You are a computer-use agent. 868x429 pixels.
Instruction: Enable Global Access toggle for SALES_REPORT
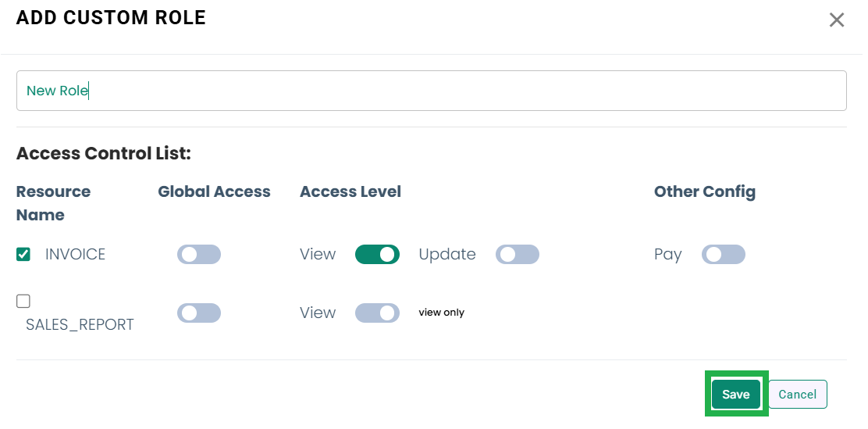[x=199, y=313]
